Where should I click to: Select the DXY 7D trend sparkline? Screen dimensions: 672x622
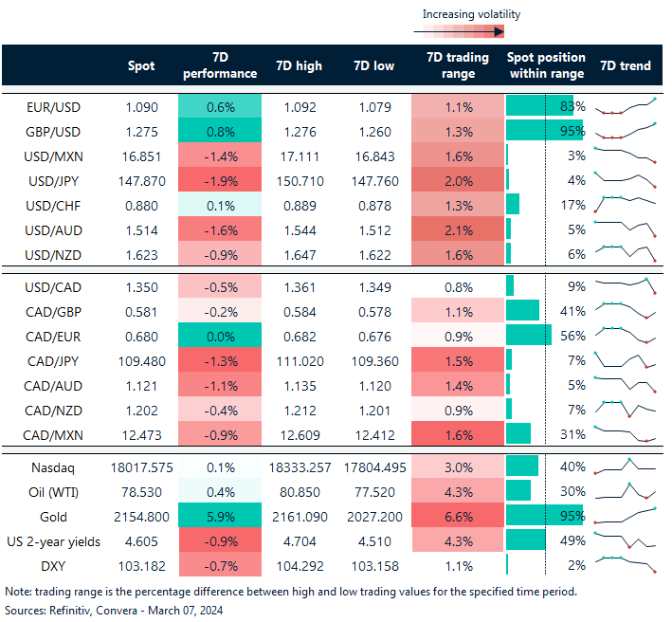[x=625, y=565]
